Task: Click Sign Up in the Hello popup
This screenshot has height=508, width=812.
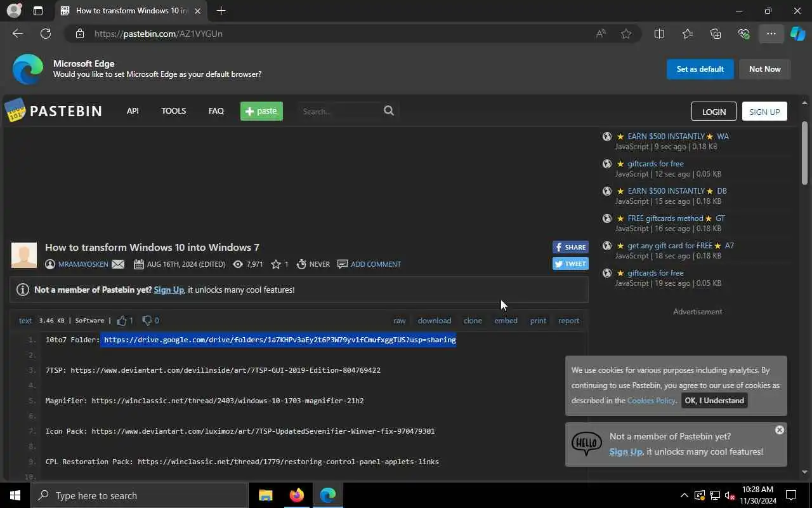Action: tap(625, 452)
